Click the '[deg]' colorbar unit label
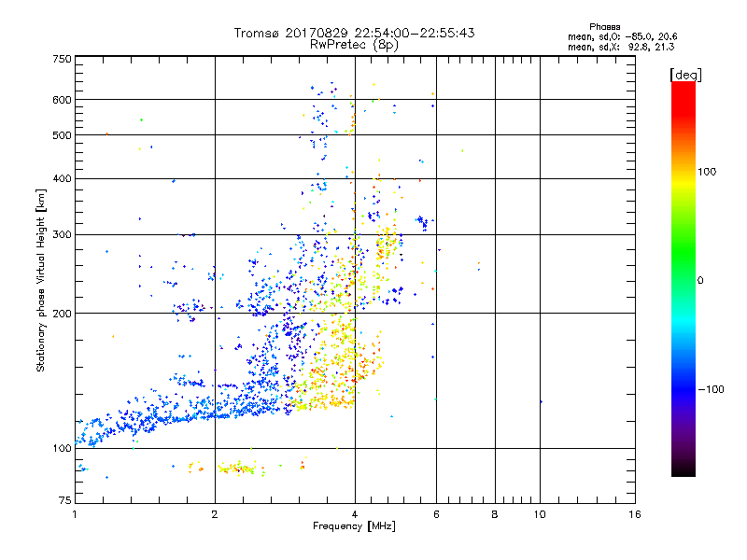The width and height of the screenshot is (747, 560). (x=685, y=75)
